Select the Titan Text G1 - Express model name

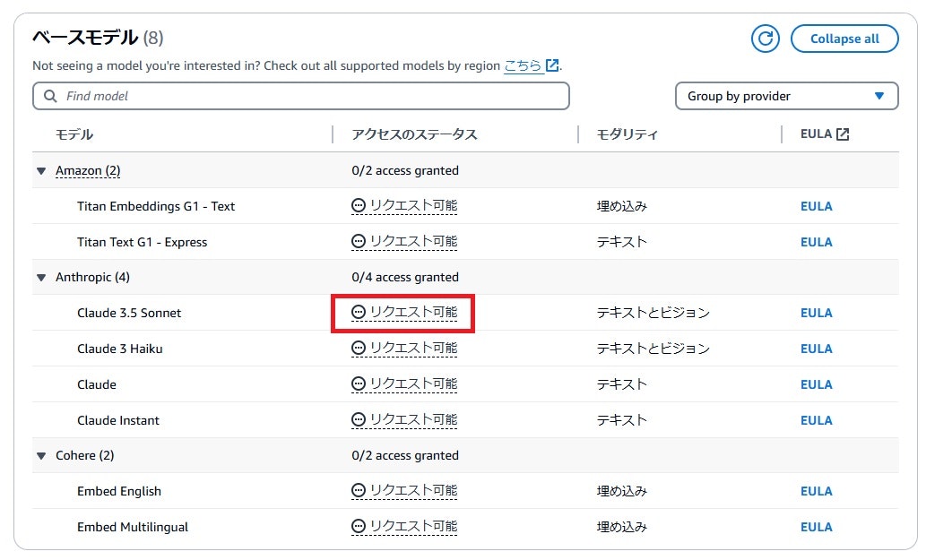143,243
